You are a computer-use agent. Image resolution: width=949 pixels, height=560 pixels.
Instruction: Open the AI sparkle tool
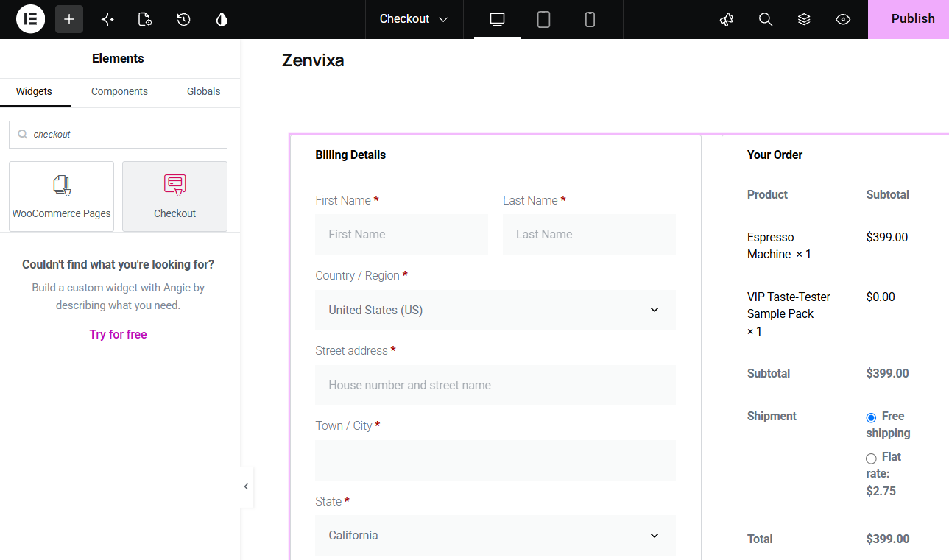pos(107,19)
